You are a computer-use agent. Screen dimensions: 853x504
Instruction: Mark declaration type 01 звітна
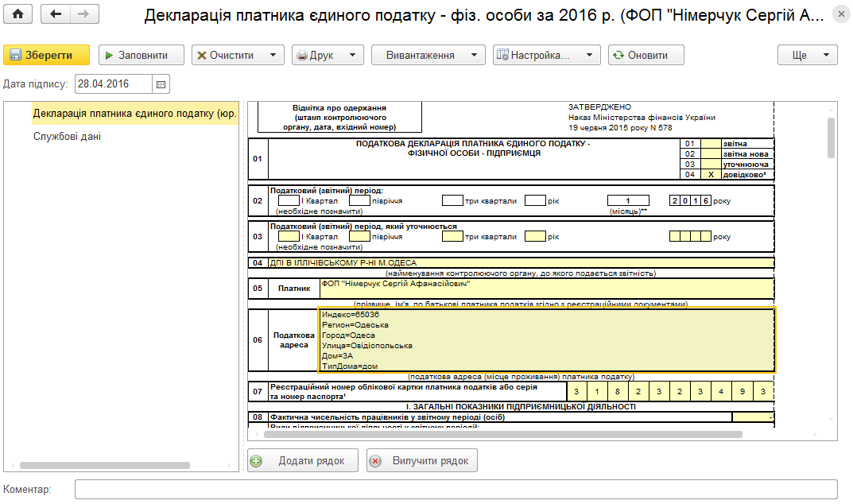tap(711, 144)
